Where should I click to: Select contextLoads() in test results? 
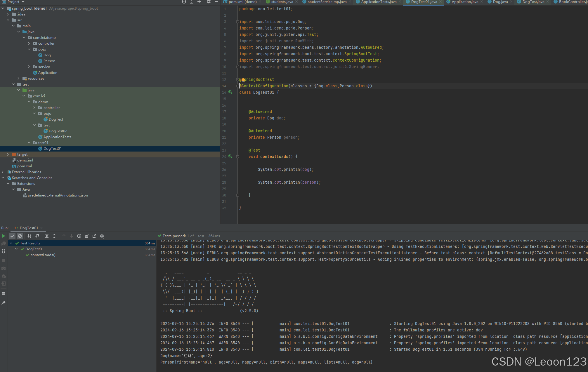click(x=43, y=255)
